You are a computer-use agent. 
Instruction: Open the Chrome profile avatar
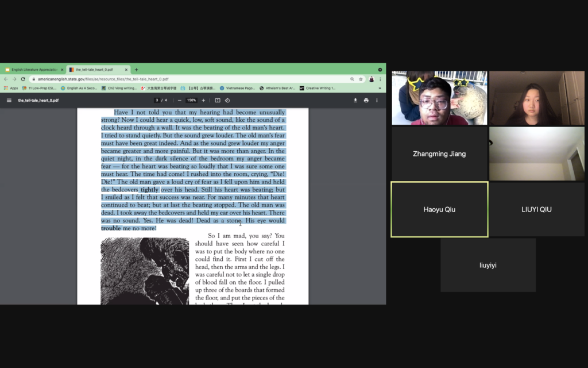pyautogui.click(x=372, y=79)
